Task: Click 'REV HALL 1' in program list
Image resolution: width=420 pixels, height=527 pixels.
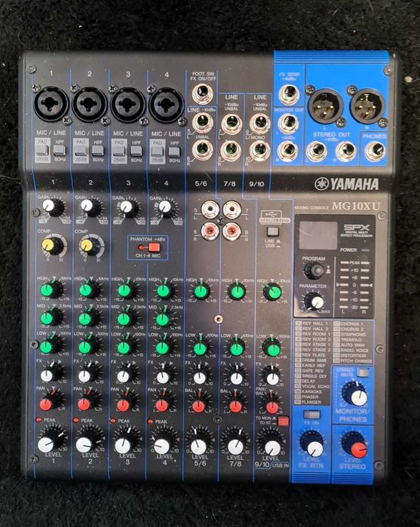Action: pyautogui.click(x=314, y=323)
